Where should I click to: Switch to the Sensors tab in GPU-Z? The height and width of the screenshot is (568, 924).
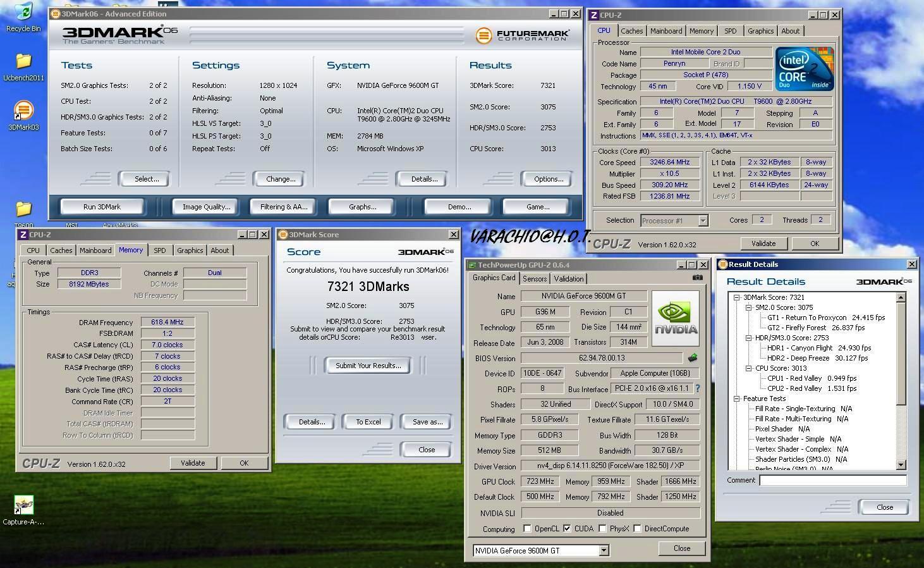[535, 279]
